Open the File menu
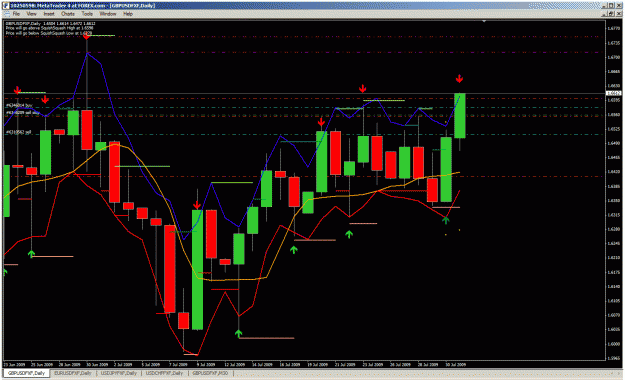 click(x=16, y=14)
